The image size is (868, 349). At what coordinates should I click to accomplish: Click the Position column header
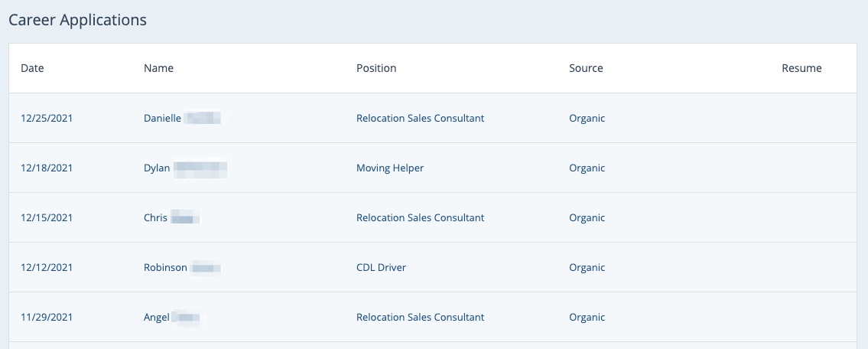pos(376,68)
